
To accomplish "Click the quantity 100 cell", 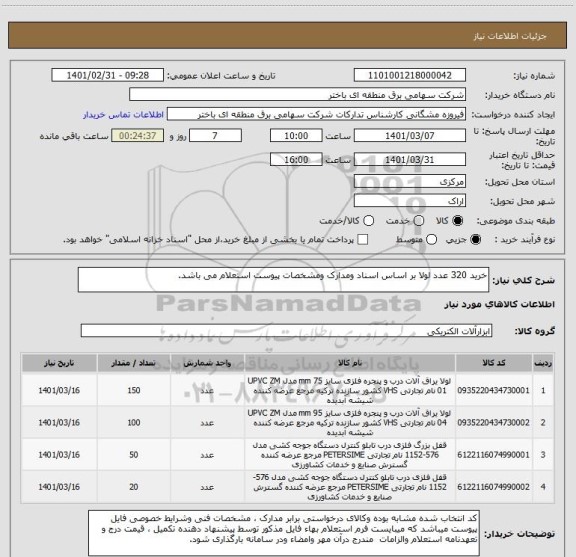I will point(134,423).
